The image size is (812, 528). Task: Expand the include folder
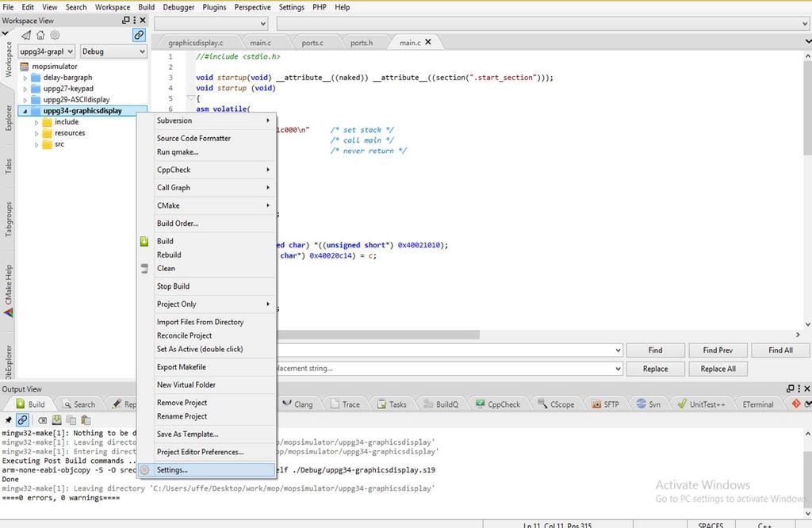[36, 123]
